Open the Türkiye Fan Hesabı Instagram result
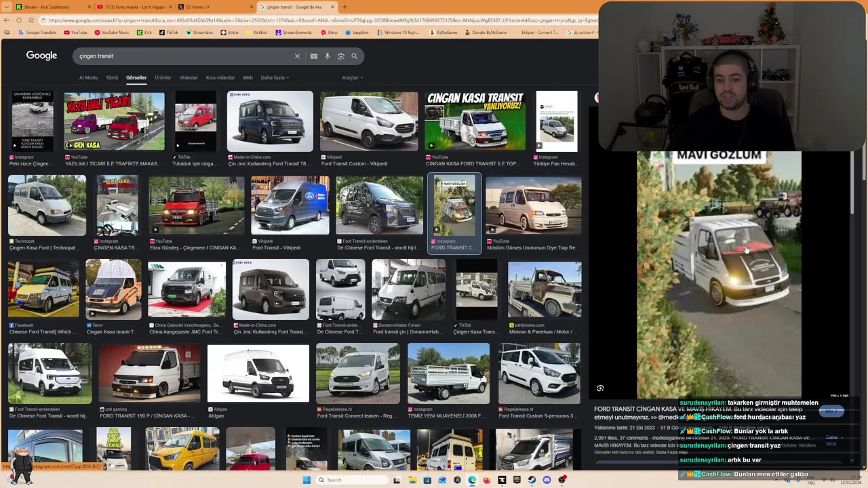Image resolution: width=868 pixels, height=488 pixels. pyautogui.click(x=557, y=121)
